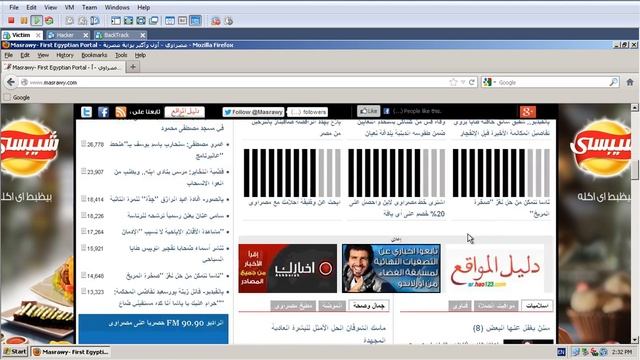Click the page scrollbar up arrow
This screenshot has width=640, height=360.
[635, 107]
